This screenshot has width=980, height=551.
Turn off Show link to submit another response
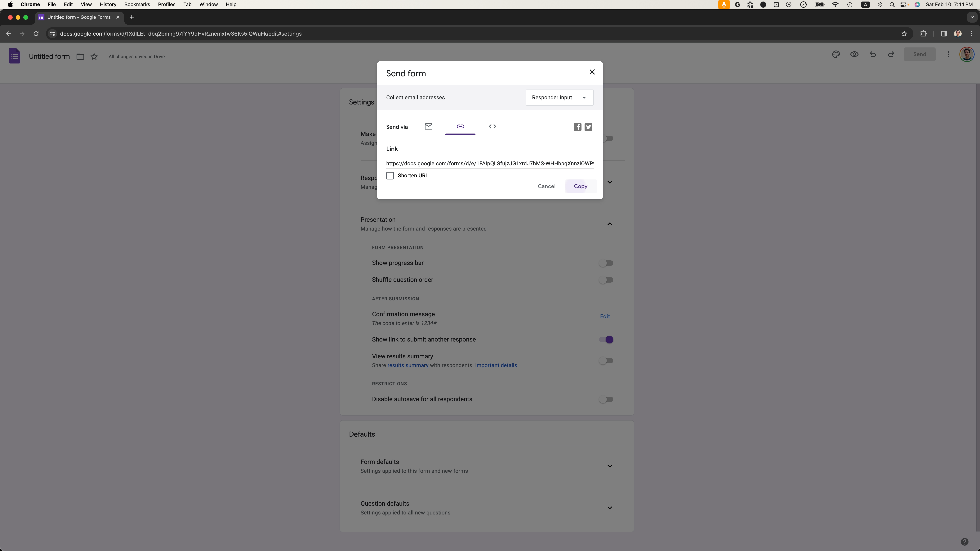coord(606,340)
